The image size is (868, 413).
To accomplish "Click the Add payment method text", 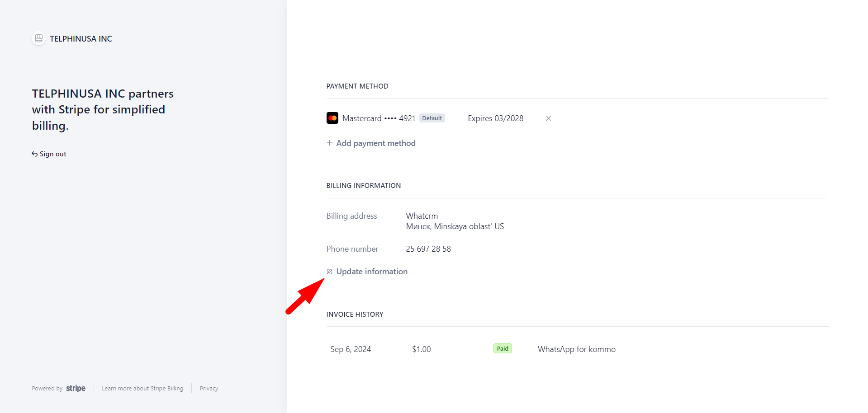I will [375, 143].
